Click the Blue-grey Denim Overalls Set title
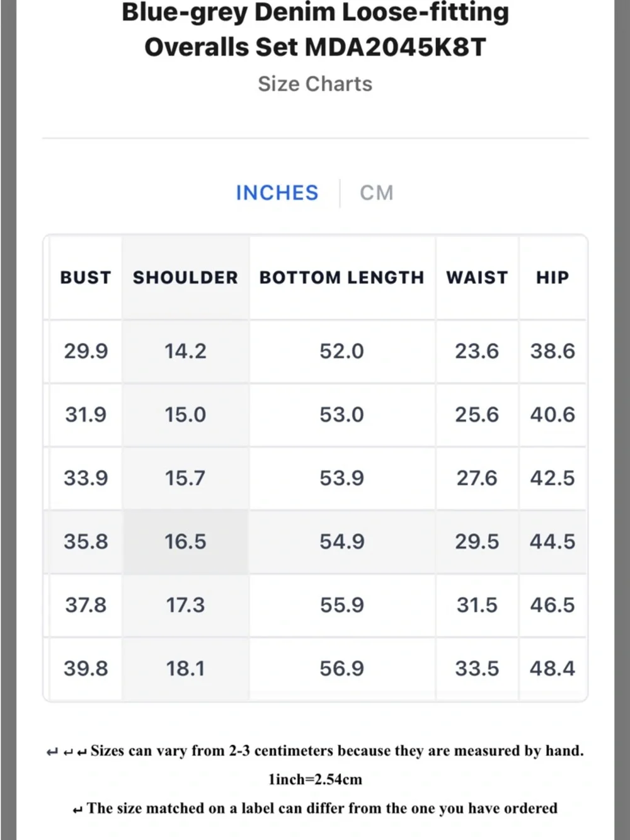Screen dimensions: 630x840 [x=315, y=30]
